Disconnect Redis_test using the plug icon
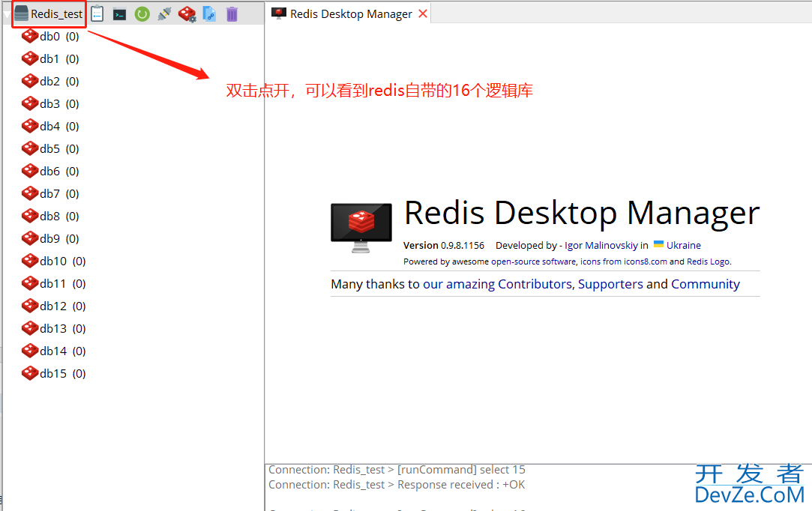812x511 pixels. [x=165, y=14]
